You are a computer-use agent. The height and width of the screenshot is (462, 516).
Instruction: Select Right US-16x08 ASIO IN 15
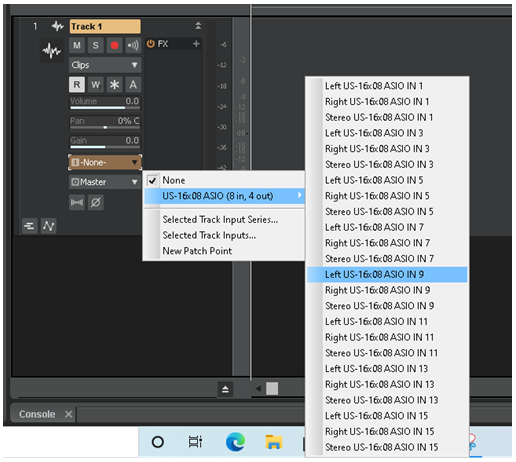tap(387, 431)
